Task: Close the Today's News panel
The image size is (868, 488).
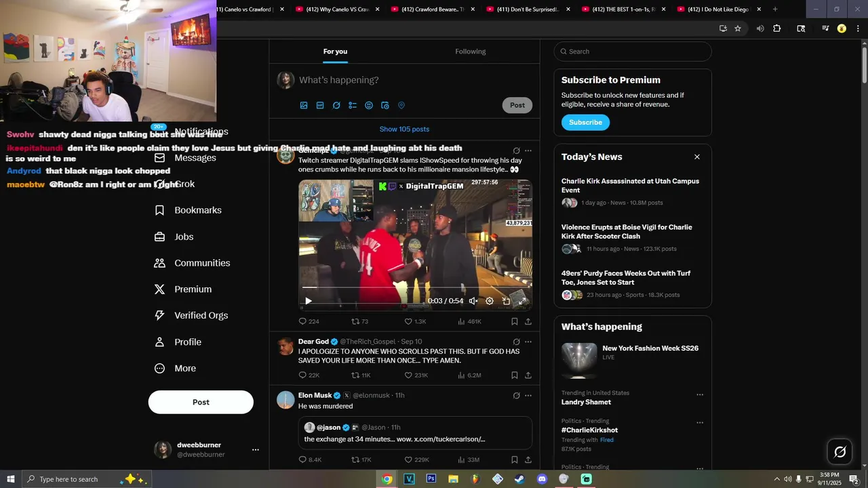Action: click(x=696, y=157)
